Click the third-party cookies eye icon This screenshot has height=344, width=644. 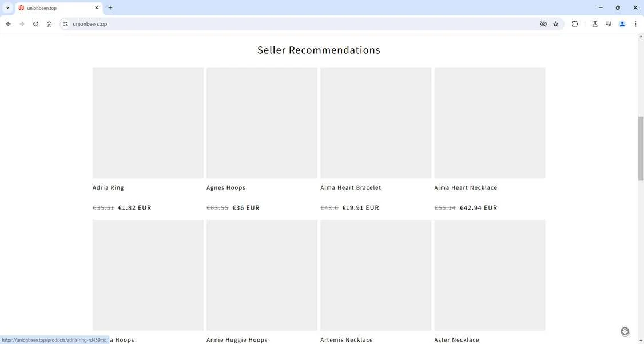point(543,24)
